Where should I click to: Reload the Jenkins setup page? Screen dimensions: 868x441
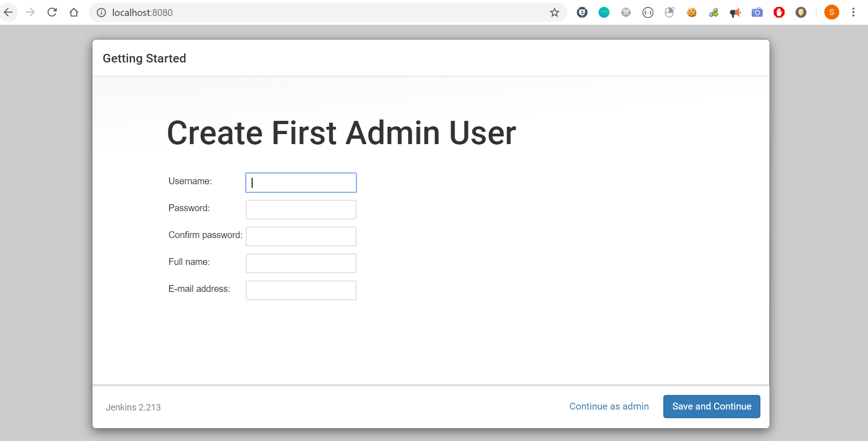(x=52, y=12)
